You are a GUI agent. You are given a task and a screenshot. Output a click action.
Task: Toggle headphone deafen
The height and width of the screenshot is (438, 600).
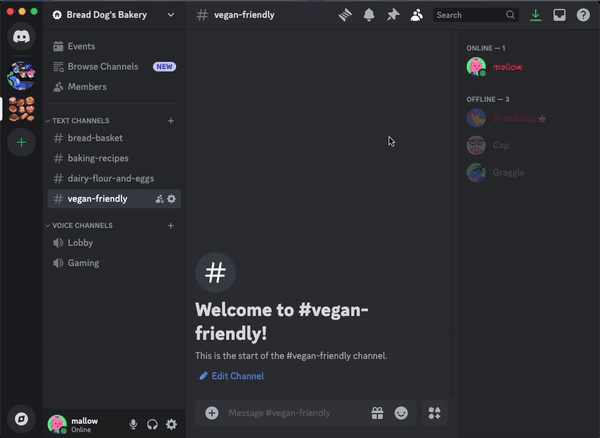click(152, 424)
